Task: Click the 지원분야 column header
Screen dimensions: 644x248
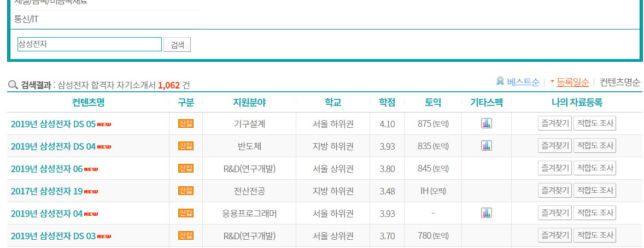Action: click(x=249, y=103)
